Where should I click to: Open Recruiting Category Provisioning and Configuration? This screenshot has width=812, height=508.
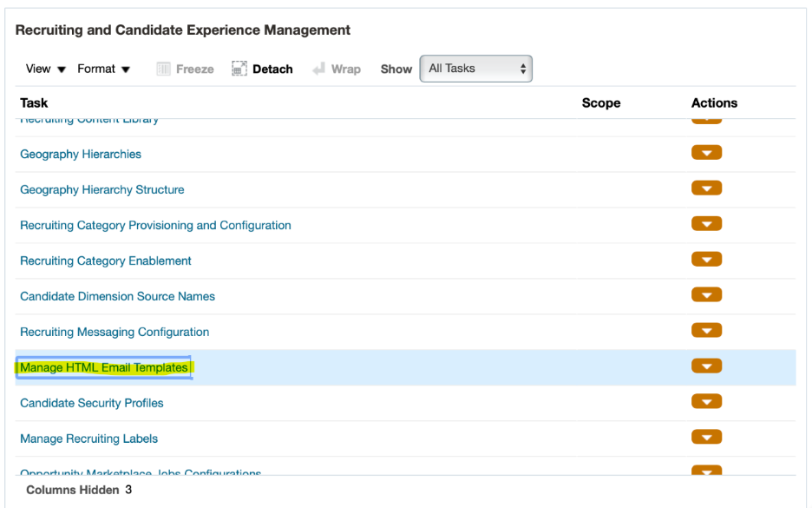click(x=155, y=225)
